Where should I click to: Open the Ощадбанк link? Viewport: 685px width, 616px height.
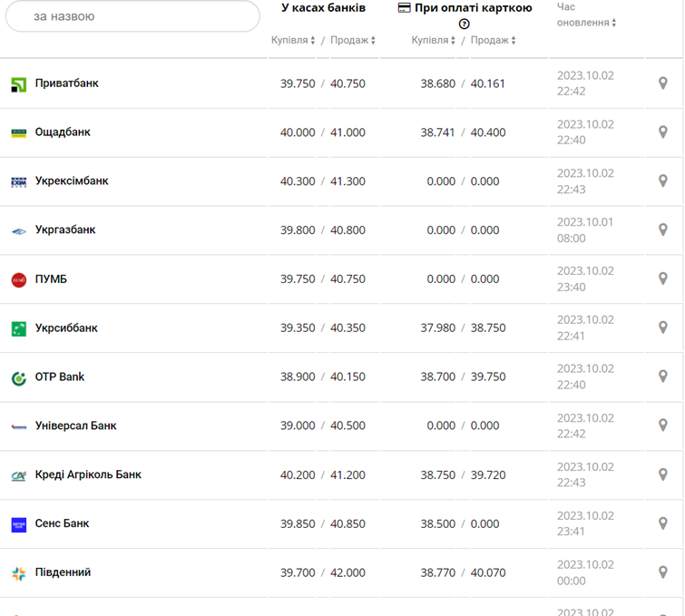coord(63,132)
